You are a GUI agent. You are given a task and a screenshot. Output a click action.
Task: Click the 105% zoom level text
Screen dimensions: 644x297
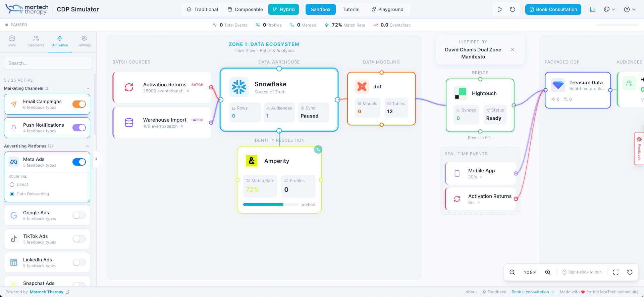click(530, 272)
